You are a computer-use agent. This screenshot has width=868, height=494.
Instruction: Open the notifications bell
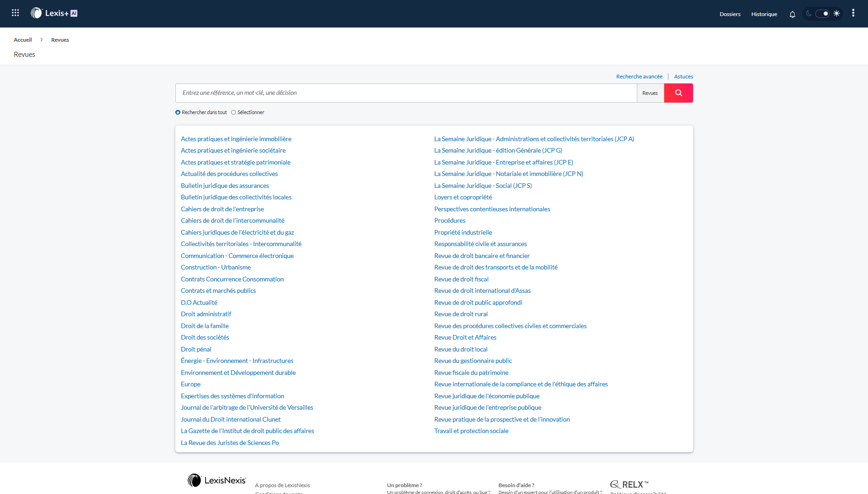(x=792, y=14)
